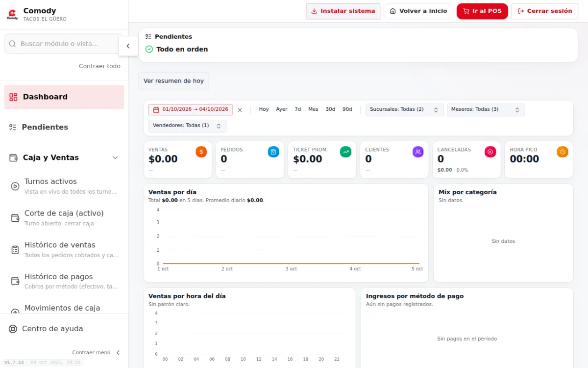Open the Meseros: Todas (3) dropdown
Image resolution: width=588 pixels, height=368 pixels.
(x=486, y=110)
